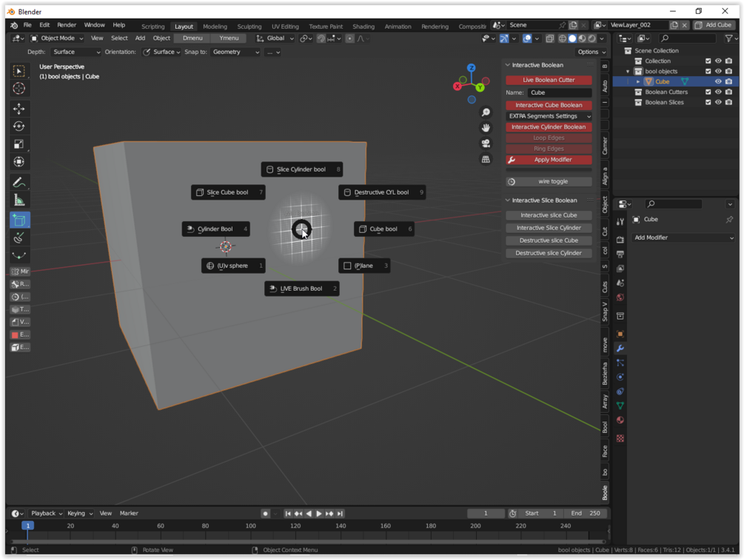The image size is (744, 560).
Task: Select wireframe viewport shading mode
Action: [563, 38]
